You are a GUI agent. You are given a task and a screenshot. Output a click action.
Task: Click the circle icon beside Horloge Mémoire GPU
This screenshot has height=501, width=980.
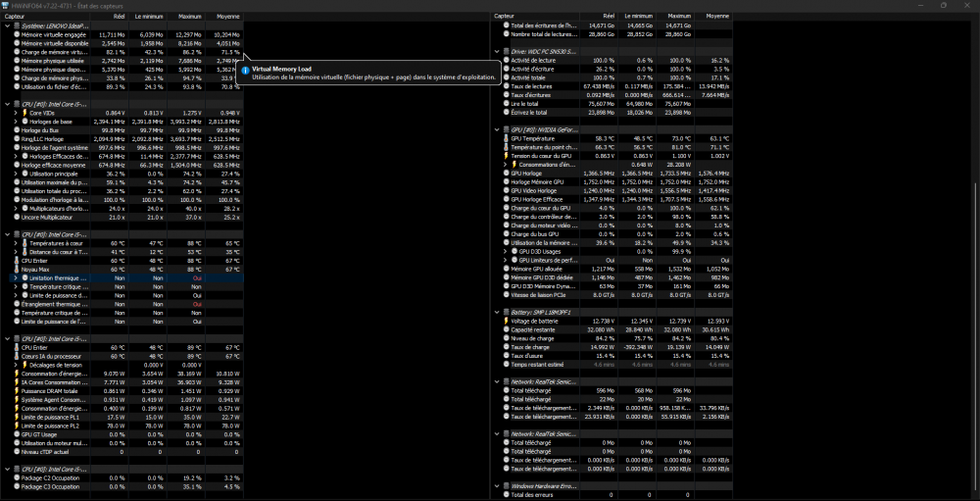pos(507,182)
